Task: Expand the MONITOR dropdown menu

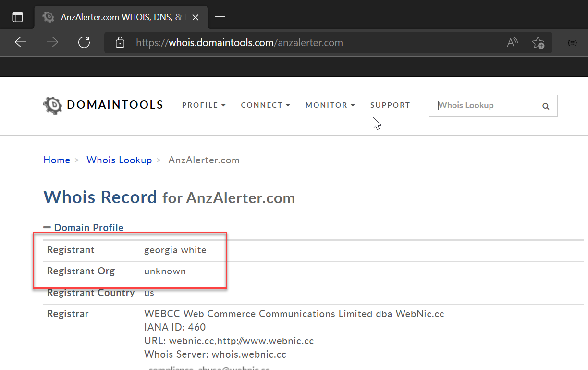Action: point(330,105)
